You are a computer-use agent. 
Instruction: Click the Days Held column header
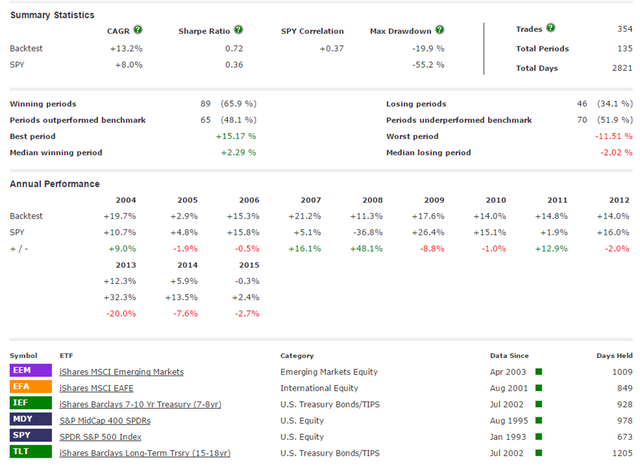tap(615, 356)
